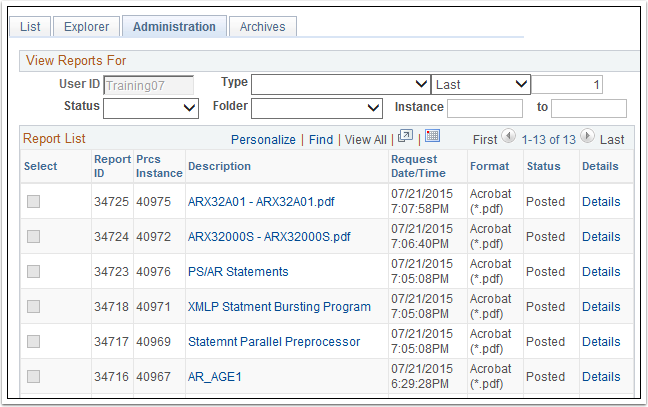Switch to the Archives tab
648x407 pixels.
(263, 27)
